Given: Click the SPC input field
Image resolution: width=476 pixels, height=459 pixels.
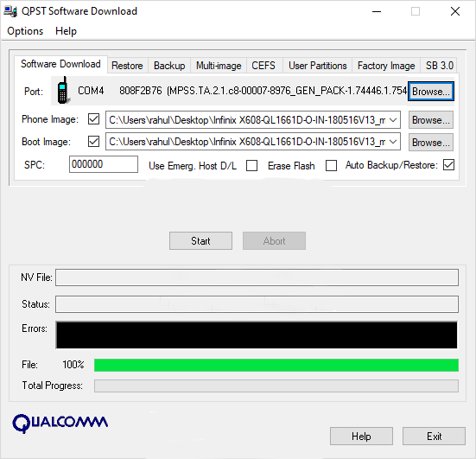Looking at the screenshot, I should point(104,164).
